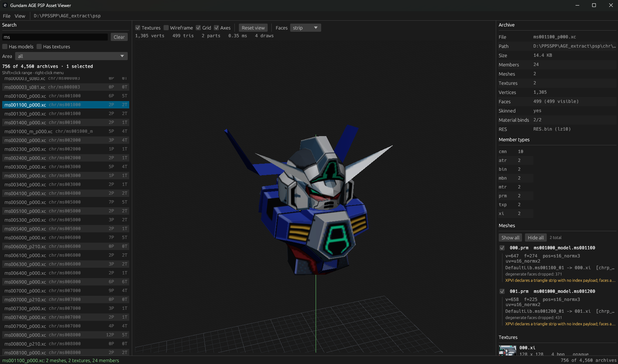Click the search field containing 'ms'
This screenshot has height=364, width=618.
click(55, 37)
